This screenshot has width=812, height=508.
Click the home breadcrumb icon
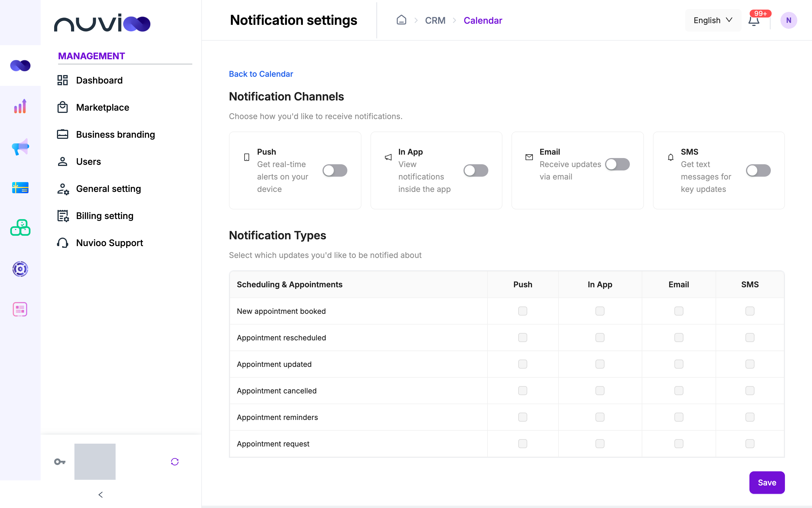pos(401,20)
